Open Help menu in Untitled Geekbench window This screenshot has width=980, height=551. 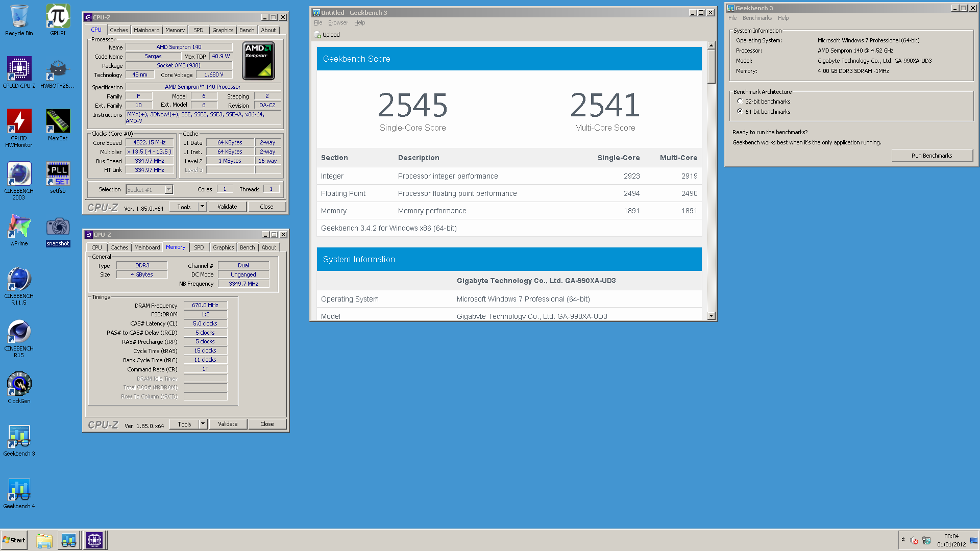pyautogui.click(x=360, y=22)
